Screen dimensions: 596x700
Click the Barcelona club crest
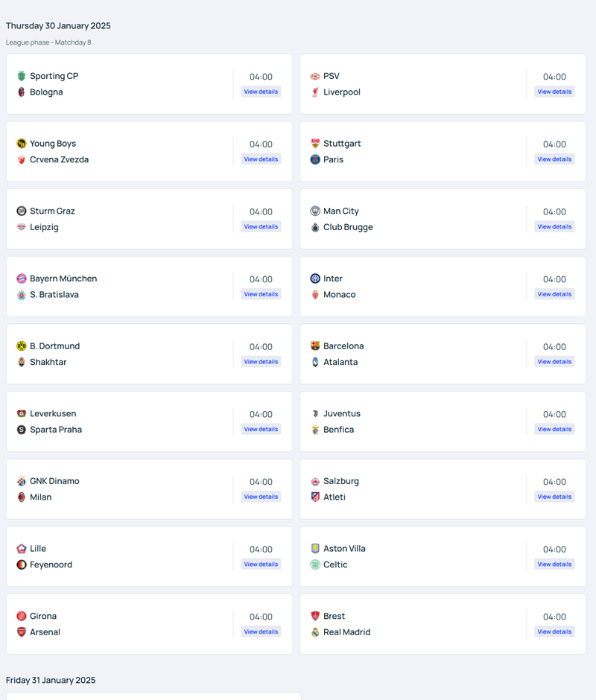pyautogui.click(x=315, y=346)
